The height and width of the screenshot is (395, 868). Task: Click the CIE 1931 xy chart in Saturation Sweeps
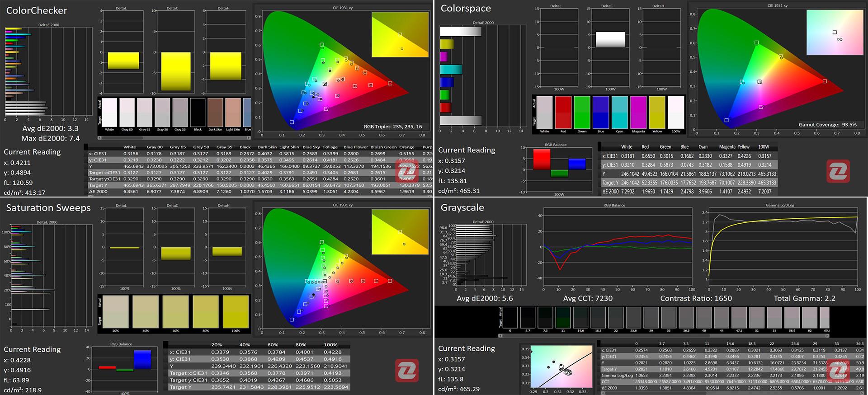tap(343, 269)
